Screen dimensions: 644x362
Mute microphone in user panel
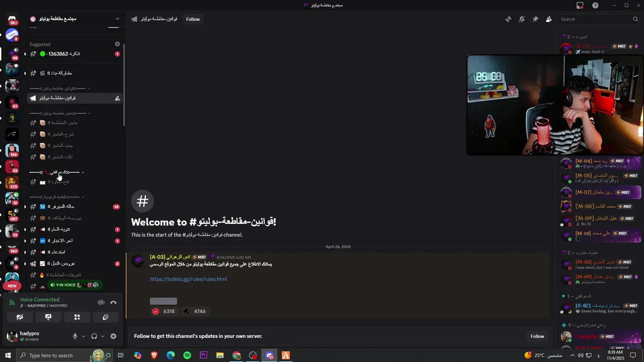(75, 336)
